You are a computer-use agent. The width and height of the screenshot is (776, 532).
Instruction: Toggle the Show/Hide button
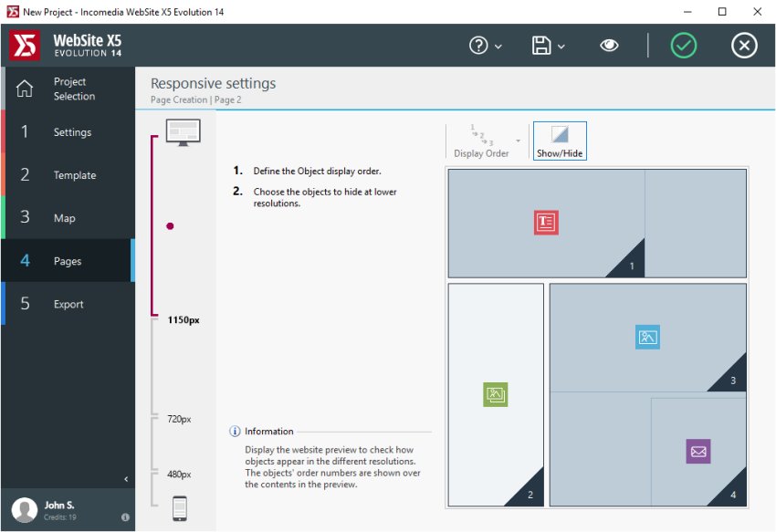tap(560, 141)
